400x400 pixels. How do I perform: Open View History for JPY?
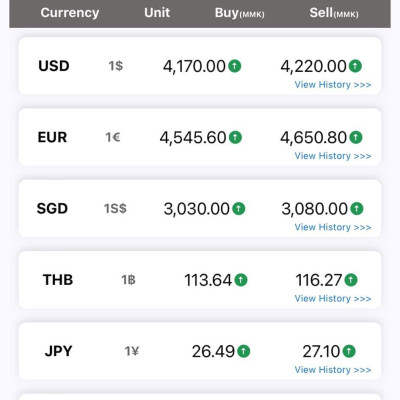pyautogui.click(x=333, y=370)
